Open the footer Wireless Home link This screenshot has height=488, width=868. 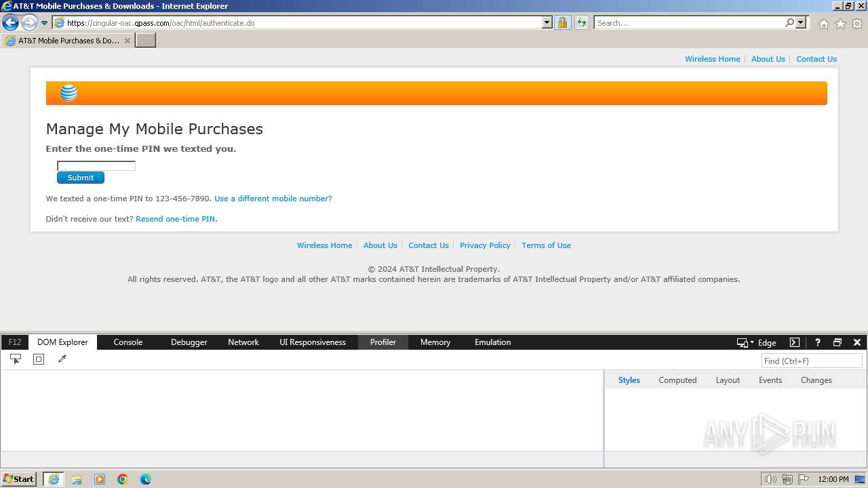[324, 245]
